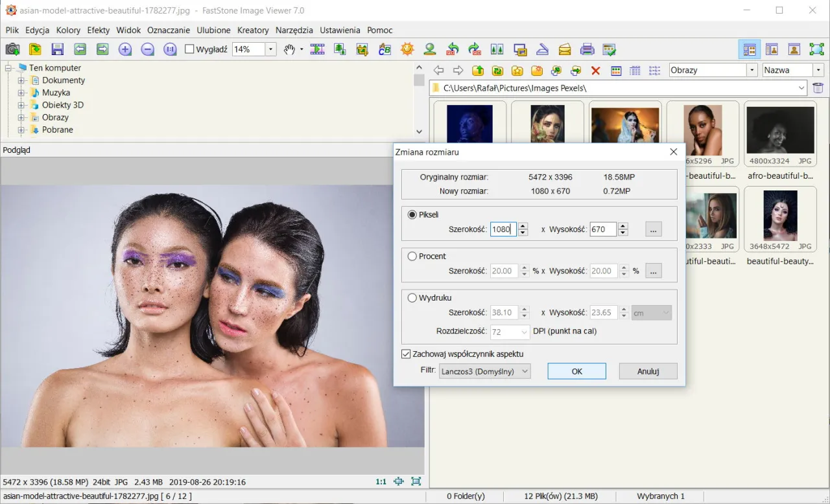Open the image crop board
The height and width of the screenshot is (504, 830).
pos(361,49)
